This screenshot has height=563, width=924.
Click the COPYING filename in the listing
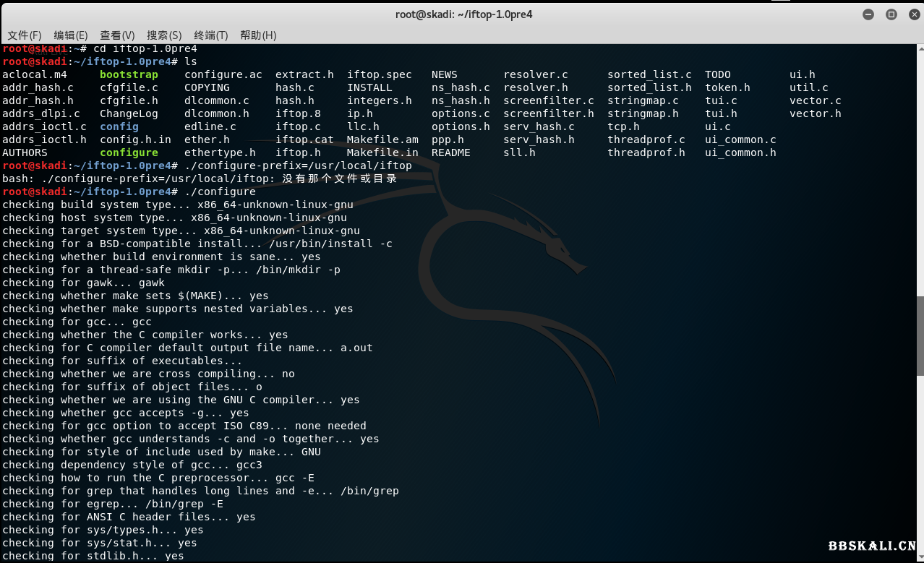coord(207,87)
